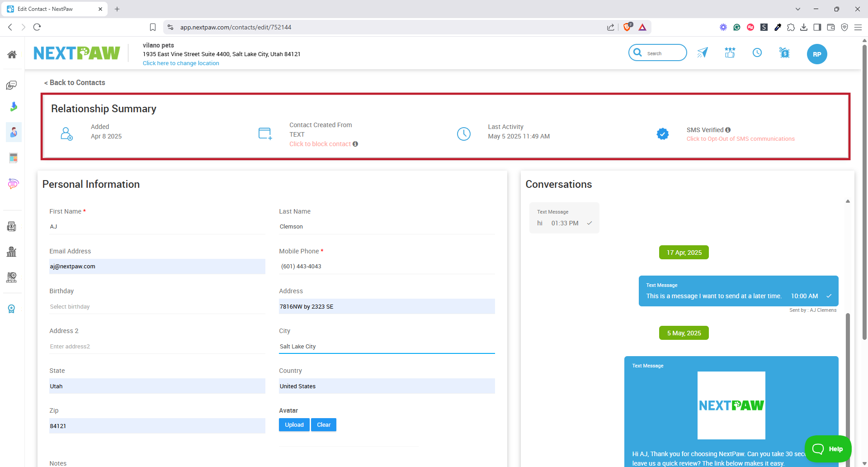Click the NextPaw logo
This screenshot has width=868, height=467.
point(77,53)
